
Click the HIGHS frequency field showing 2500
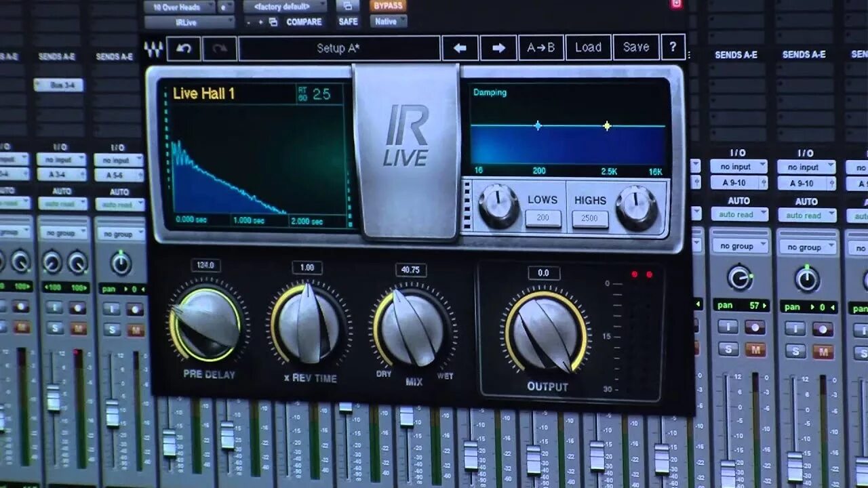590,219
